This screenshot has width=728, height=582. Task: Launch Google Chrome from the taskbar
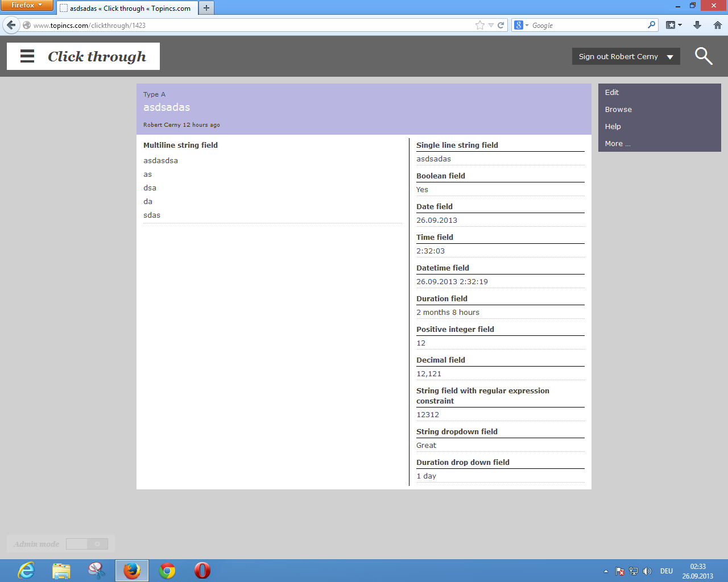click(x=167, y=570)
